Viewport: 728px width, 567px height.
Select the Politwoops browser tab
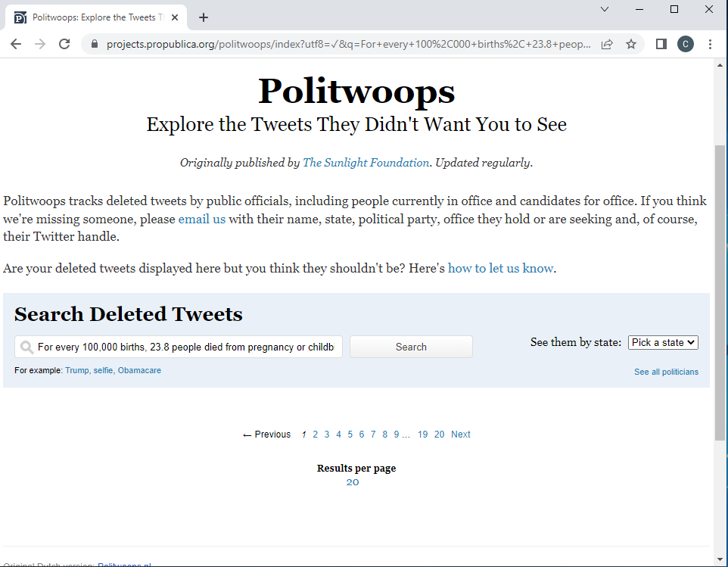coord(96,17)
